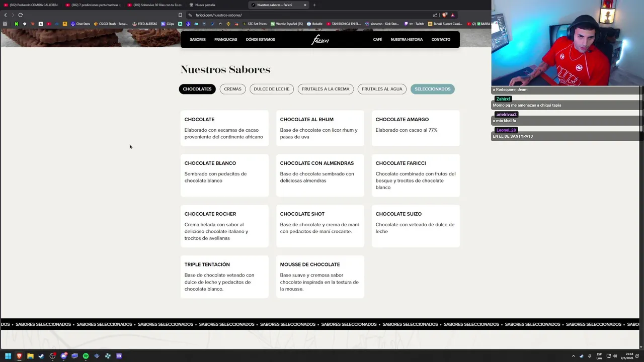Select the CREMAS flavor category

click(x=232, y=89)
